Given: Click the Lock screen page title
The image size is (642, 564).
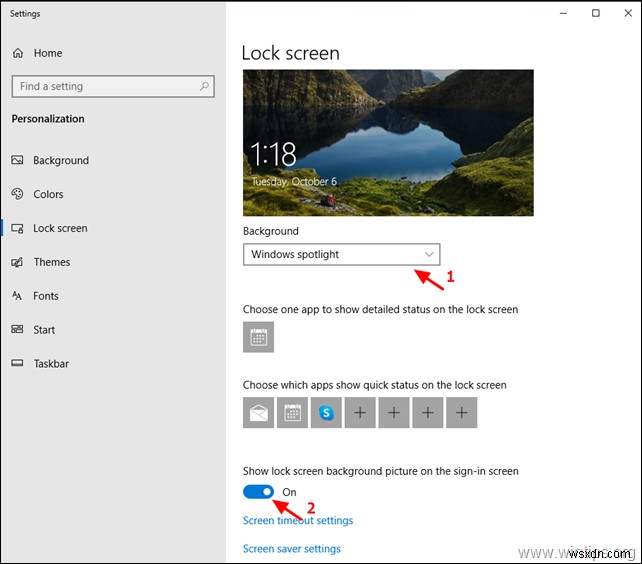Looking at the screenshot, I should click(291, 53).
